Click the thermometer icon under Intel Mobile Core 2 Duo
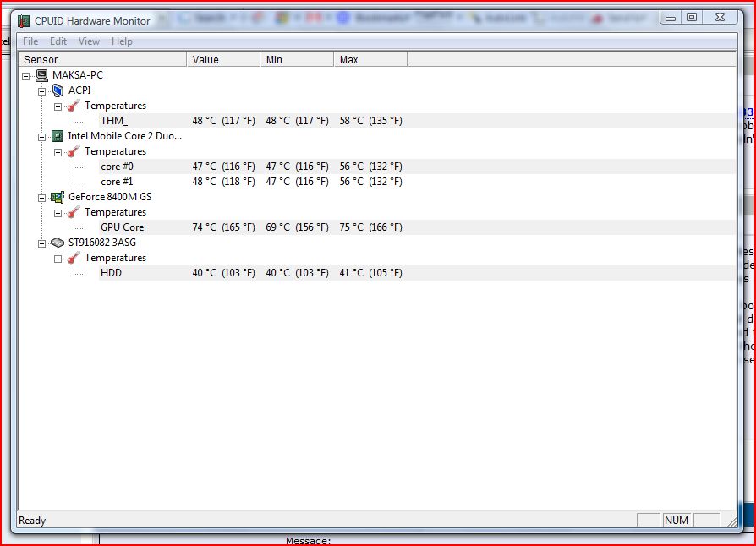Image resolution: width=756 pixels, height=546 pixels. coord(74,152)
